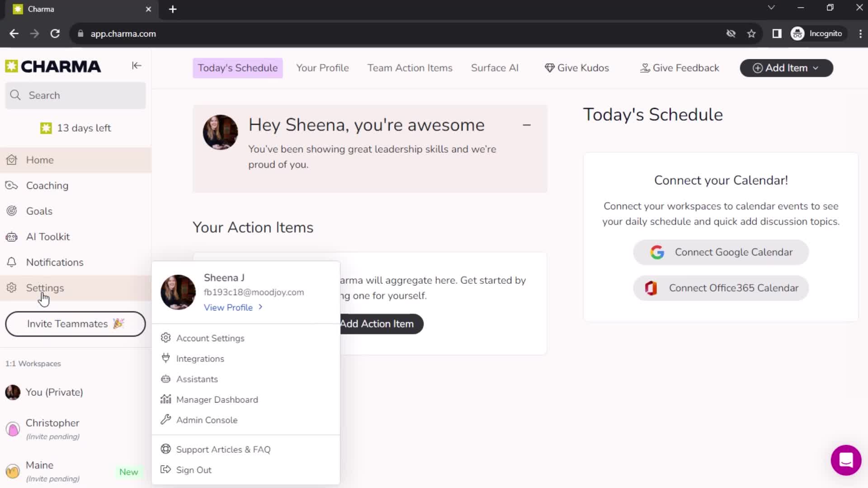Open Account Settings menu item
The width and height of the screenshot is (868, 488).
[210, 338]
